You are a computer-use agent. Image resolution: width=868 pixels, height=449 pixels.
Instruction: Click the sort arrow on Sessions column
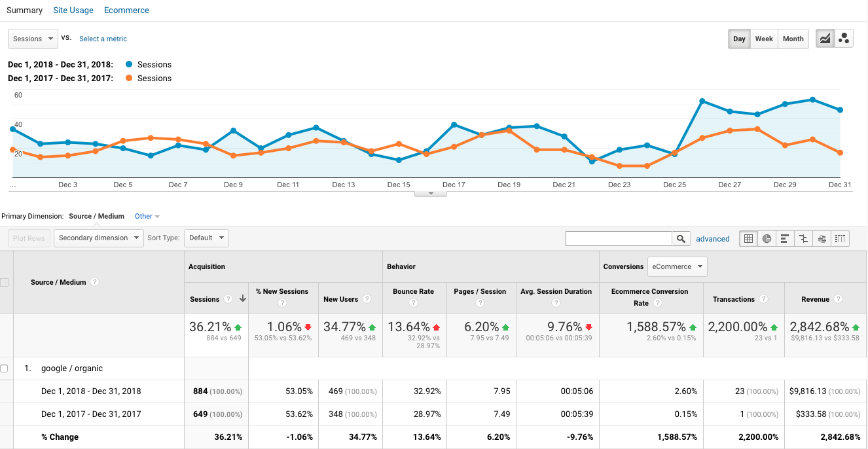coord(242,299)
